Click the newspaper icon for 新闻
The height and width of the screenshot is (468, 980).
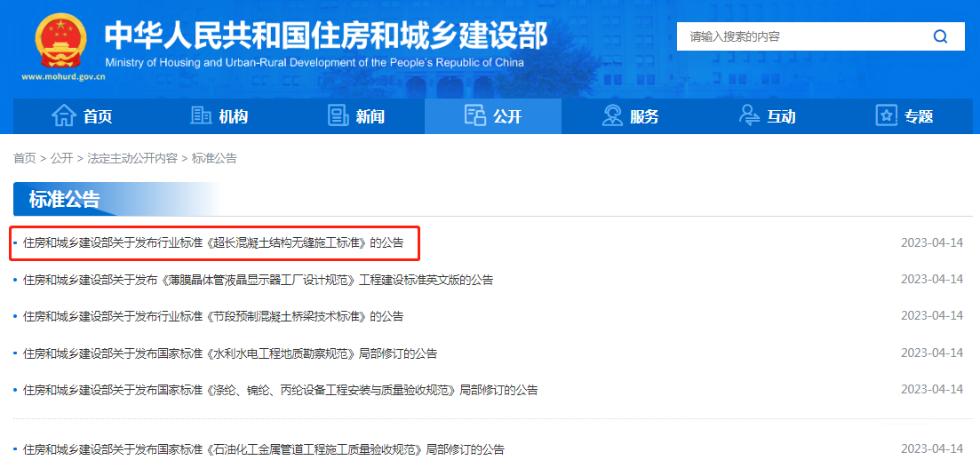click(339, 116)
